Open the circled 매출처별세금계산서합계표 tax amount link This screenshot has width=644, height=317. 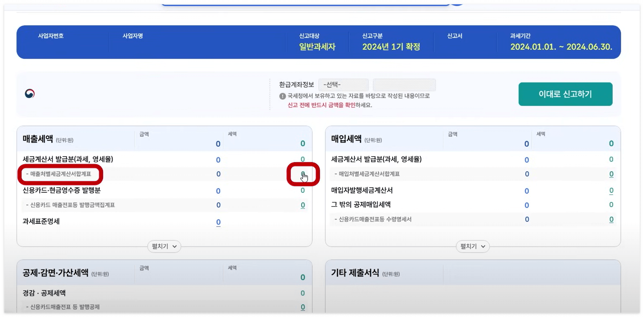303,173
